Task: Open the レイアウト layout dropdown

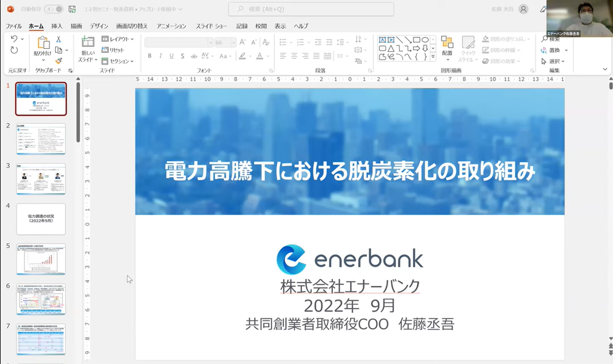Action: click(118, 39)
